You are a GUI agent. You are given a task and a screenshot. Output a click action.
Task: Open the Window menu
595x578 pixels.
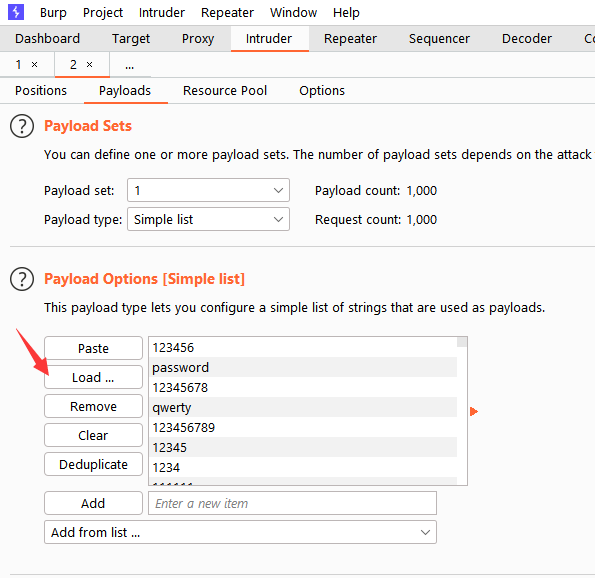point(293,13)
